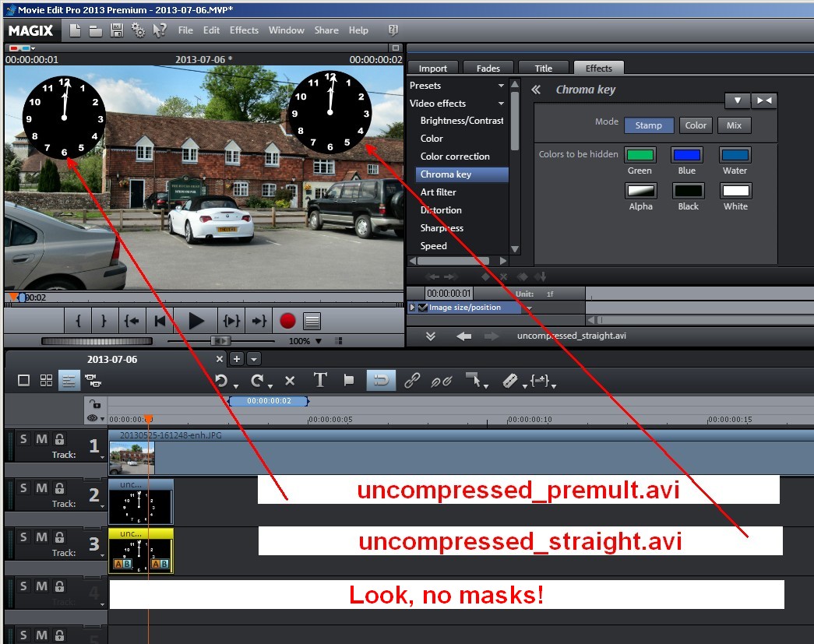
Task: Open program settings gear icon
Action: point(138,30)
